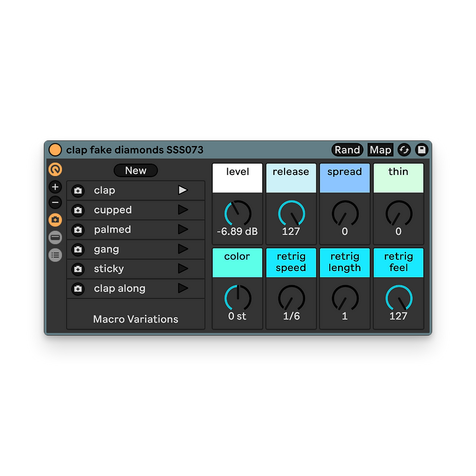
Task: Click the color macro knob
Action: (x=238, y=298)
